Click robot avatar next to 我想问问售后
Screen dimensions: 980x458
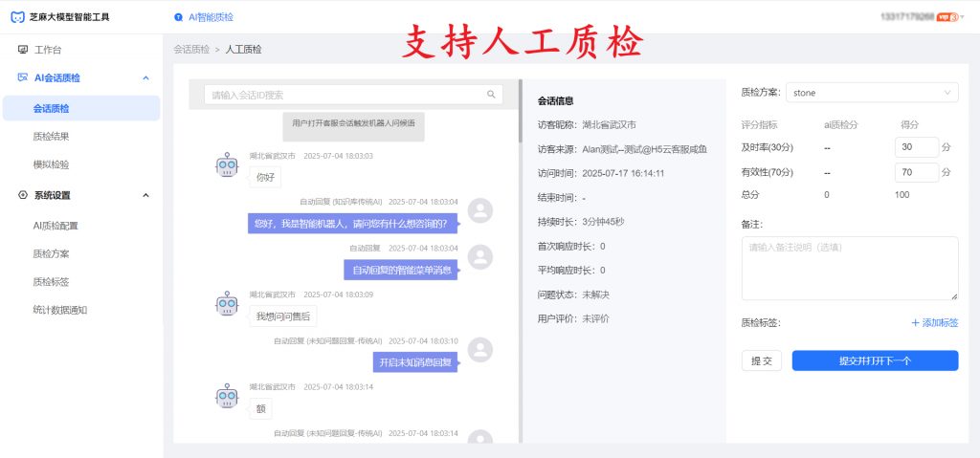[x=227, y=303]
